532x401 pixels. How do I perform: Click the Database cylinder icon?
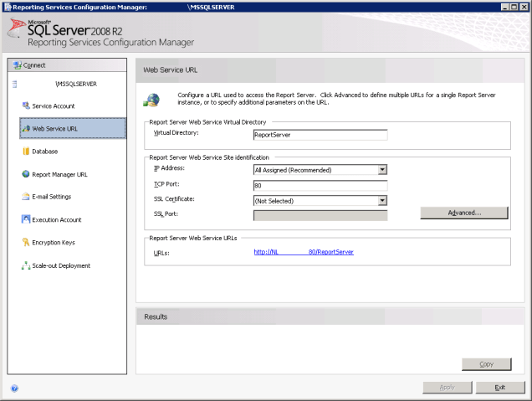click(x=26, y=152)
